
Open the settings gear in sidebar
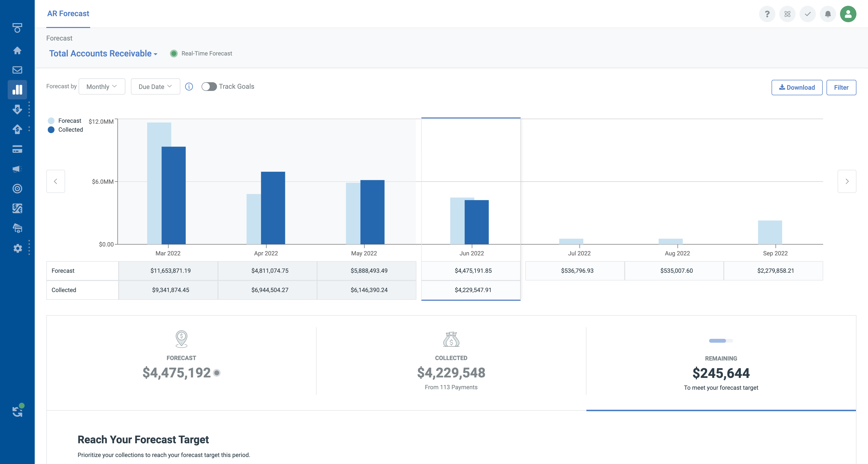[17, 248]
